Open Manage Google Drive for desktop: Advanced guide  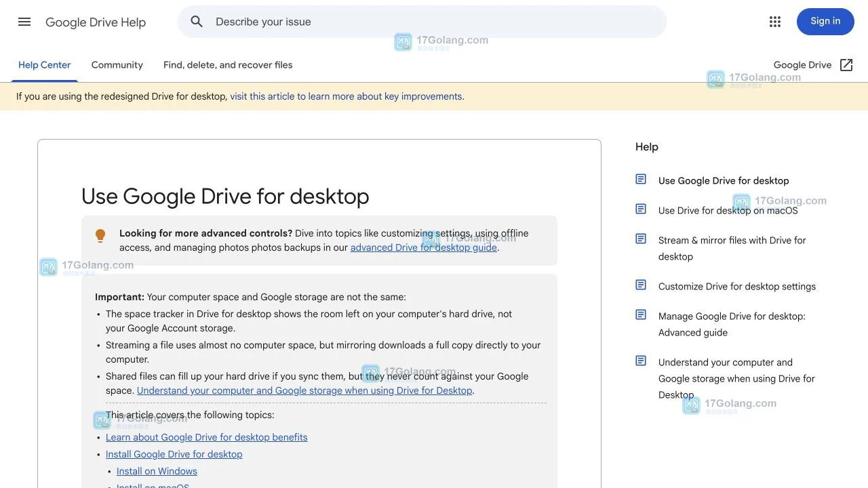point(732,324)
